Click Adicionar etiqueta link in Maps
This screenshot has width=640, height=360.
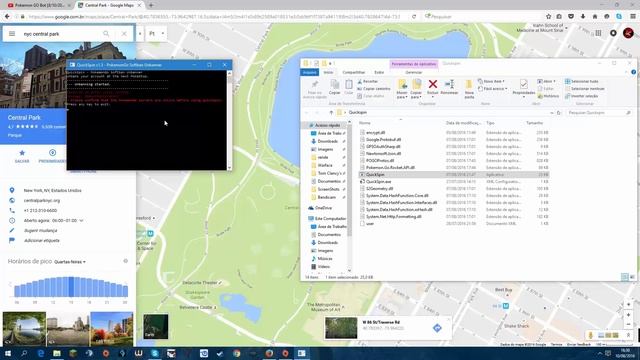(x=41, y=240)
